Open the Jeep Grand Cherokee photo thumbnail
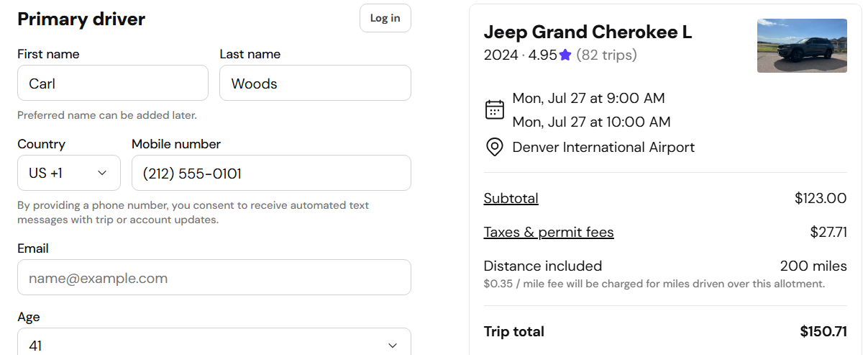Image resolution: width=868 pixels, height=355 pixels. pos(802,45)
